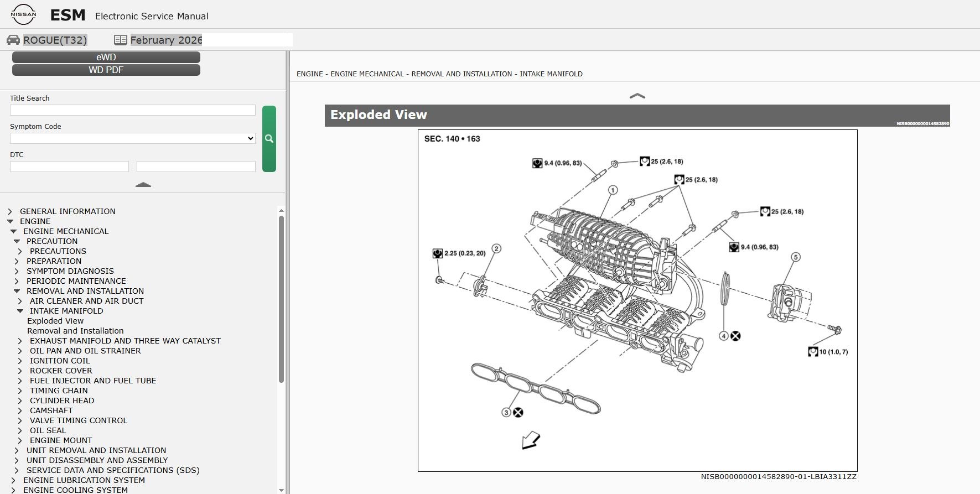Click the navigation tree scrollbar thumb

[281, 299]
